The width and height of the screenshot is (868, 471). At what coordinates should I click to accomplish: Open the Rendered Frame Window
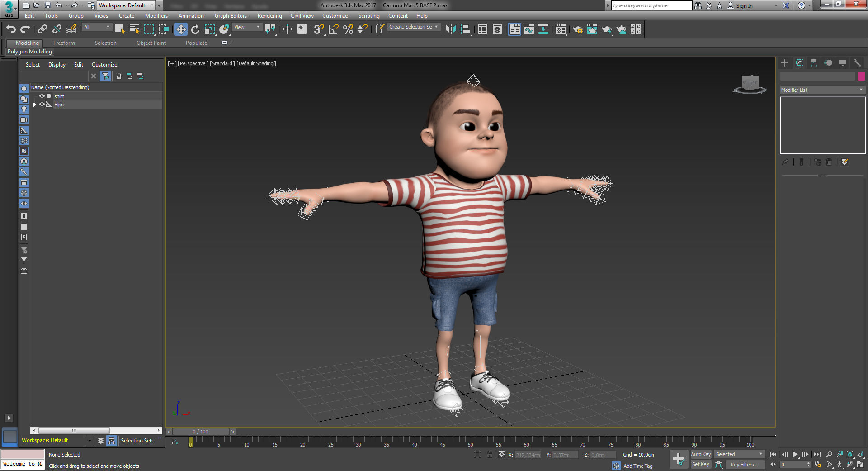[x=592, y=29]
